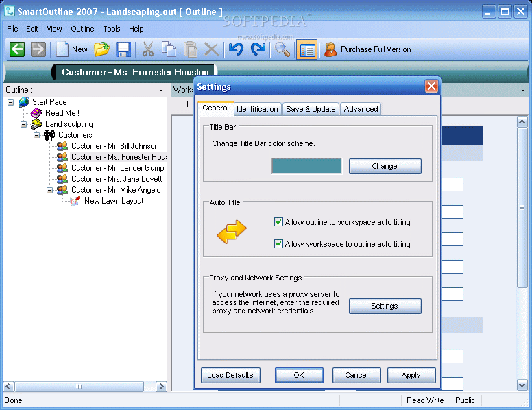Toggle the outline panel view icon
The height and width of the screenshot is (410, 532).
coord(306,49)
